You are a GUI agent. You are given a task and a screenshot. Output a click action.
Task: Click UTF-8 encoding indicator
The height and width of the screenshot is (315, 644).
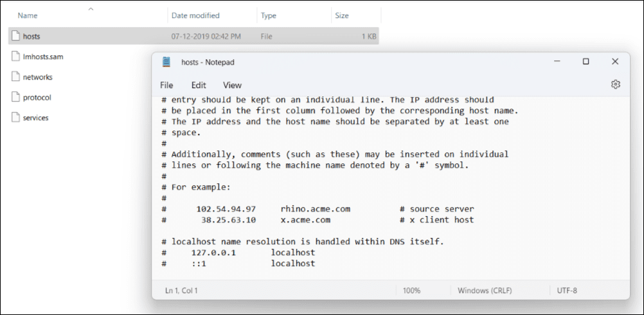pyautogui.click(x=567, y=291)
